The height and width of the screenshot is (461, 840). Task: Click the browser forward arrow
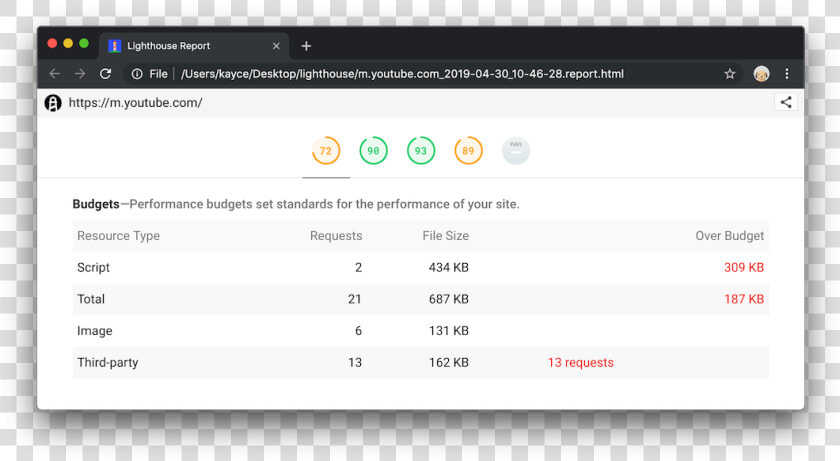tap(80, 73)
